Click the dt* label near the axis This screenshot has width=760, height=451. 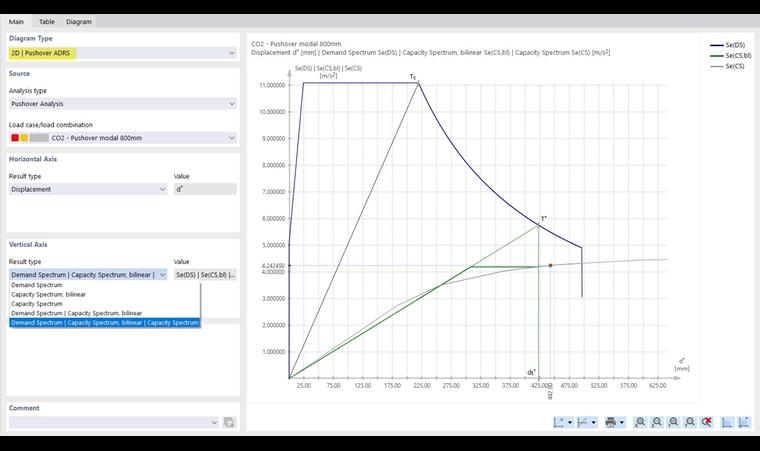point(532,372)
